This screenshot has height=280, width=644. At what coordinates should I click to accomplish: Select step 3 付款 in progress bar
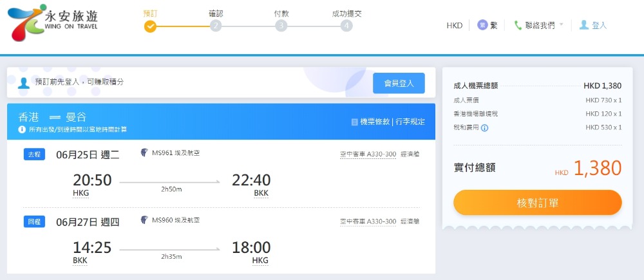pyautogui.click(x=281, y=26)
